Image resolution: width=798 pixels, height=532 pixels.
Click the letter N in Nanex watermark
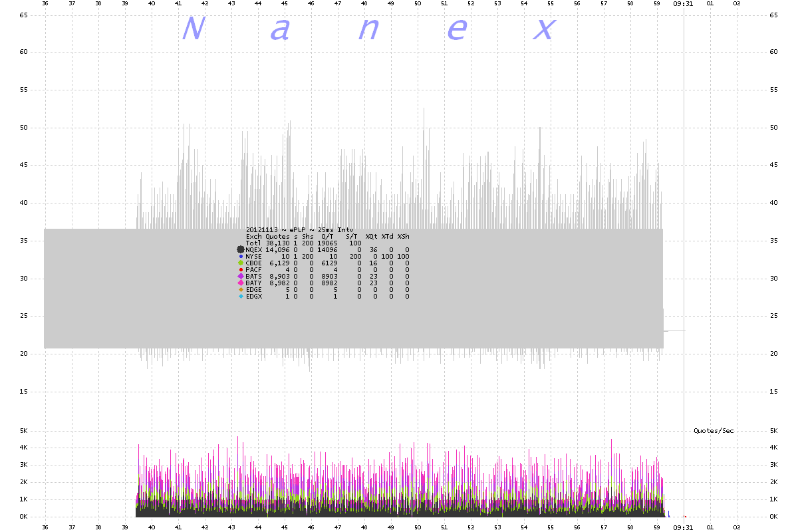193,29
